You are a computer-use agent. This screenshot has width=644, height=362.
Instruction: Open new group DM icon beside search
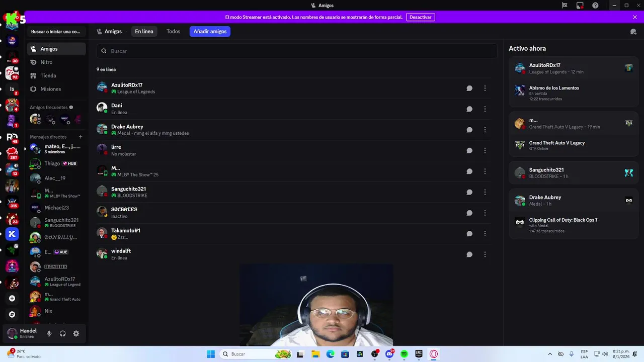click(633, 32)
